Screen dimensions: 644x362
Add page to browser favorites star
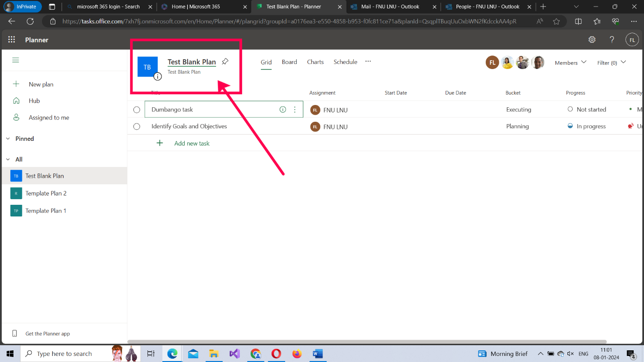(x=556, y=21)
